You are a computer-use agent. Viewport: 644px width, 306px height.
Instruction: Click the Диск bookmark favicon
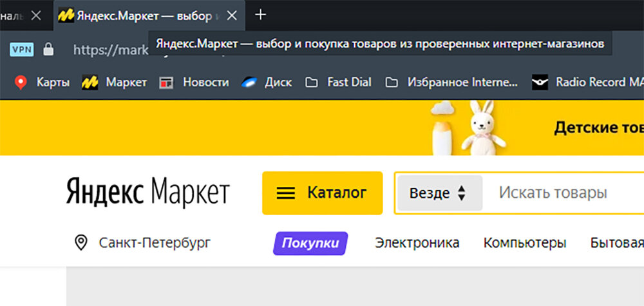point(249,82)
